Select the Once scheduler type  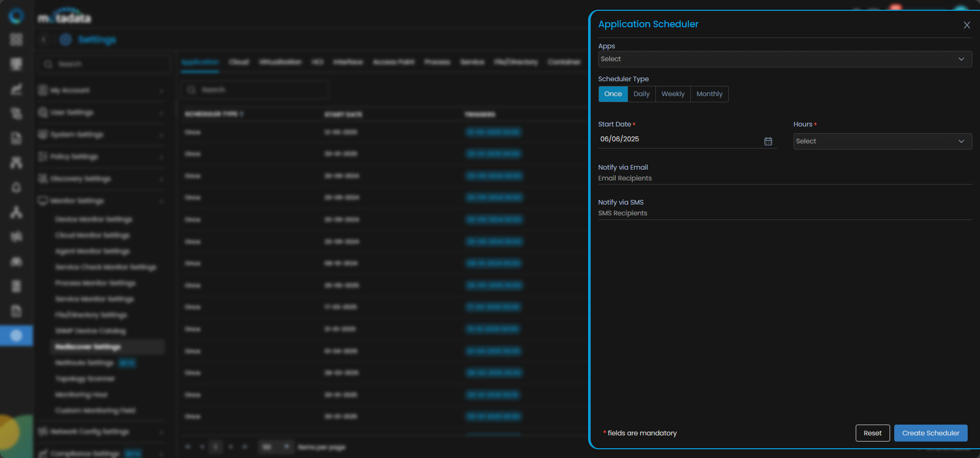[613, 94]
